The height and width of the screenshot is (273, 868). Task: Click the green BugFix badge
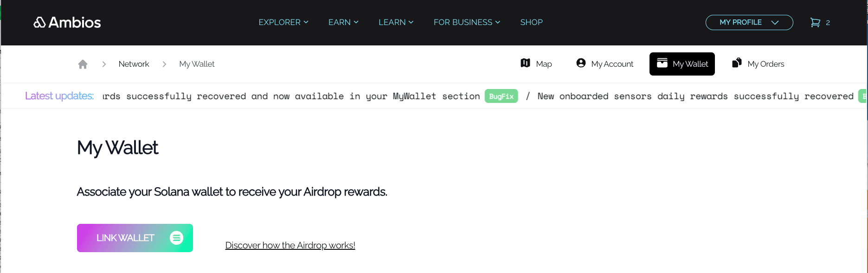click(x=501, y=96)
